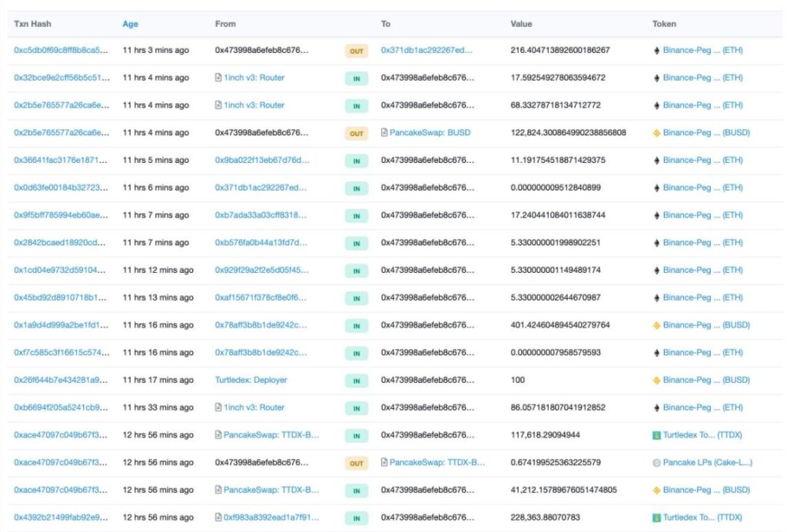Click contract icon beside PancakeSwap: TTDX-B in 117,618 row
Image resolution: width=787 pixels, height=532 pixels.
(218, 435)
